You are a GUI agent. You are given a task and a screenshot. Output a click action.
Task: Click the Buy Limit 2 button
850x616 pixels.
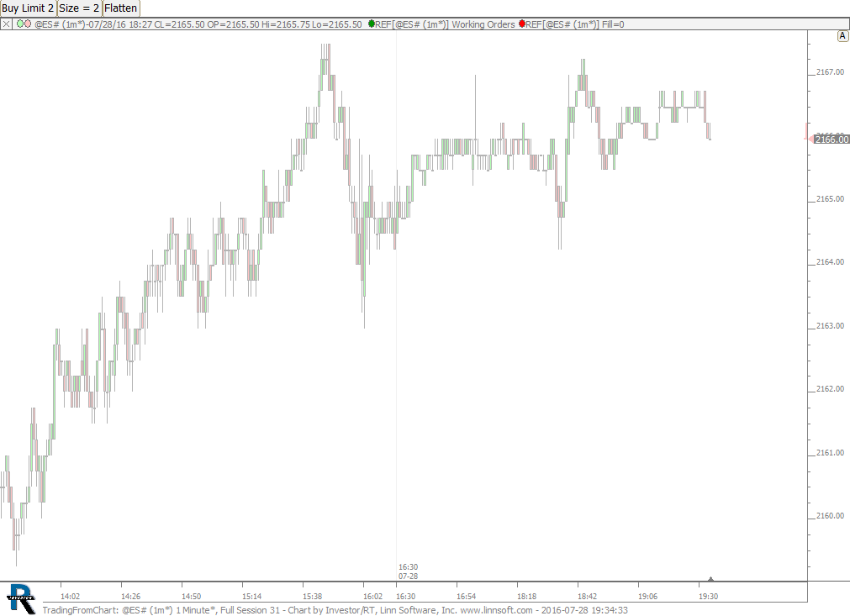click(29, 8)
